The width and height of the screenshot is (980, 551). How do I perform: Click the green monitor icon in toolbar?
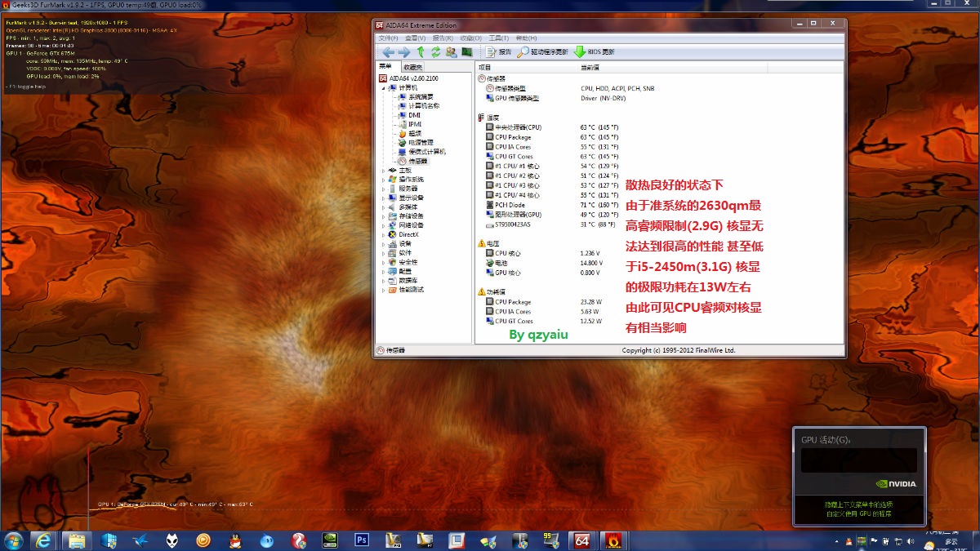pos(466,51)
